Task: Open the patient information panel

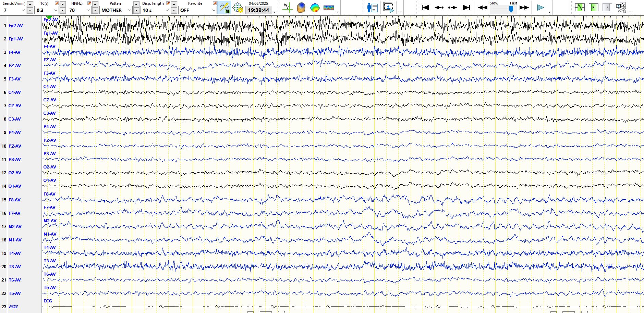Action: [x=372, y=7]
